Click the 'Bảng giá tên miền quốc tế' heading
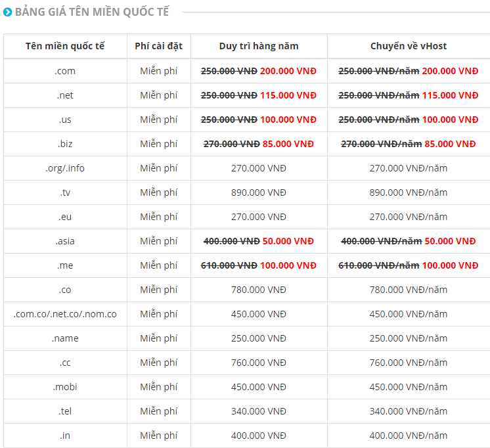 (91, 12)
